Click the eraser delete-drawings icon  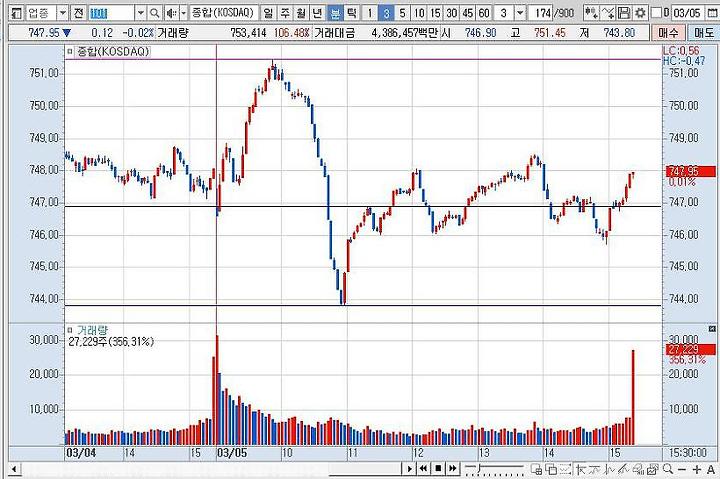coord(639,469)
